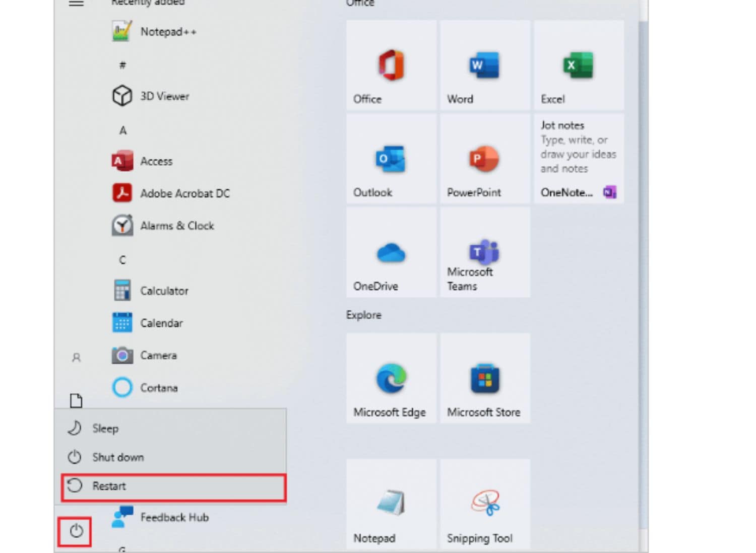Launch PowerPoint tile

tap(485, 159)
